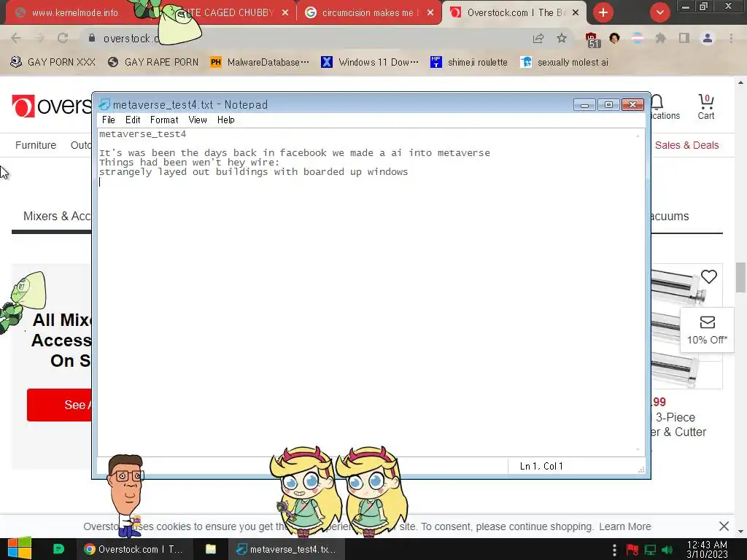
Task: Click the Notepad scroll up arrow
Action: pyautogui.click(x=638, y=136)
